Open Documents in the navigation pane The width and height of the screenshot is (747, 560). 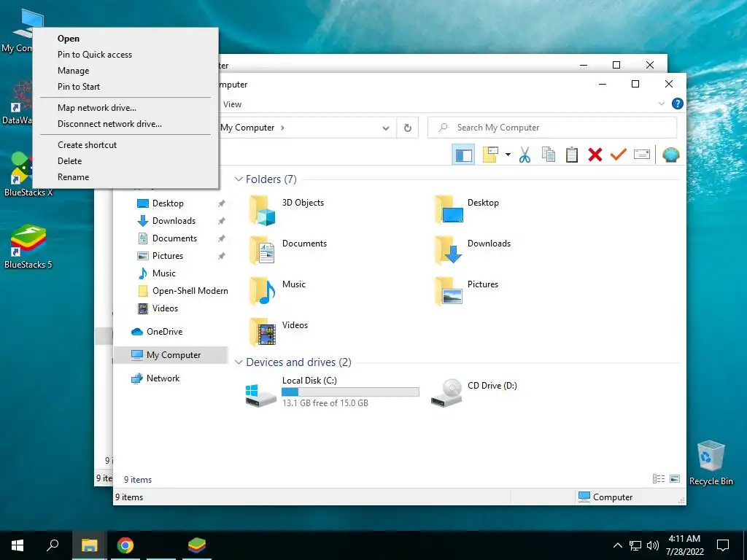174,238
